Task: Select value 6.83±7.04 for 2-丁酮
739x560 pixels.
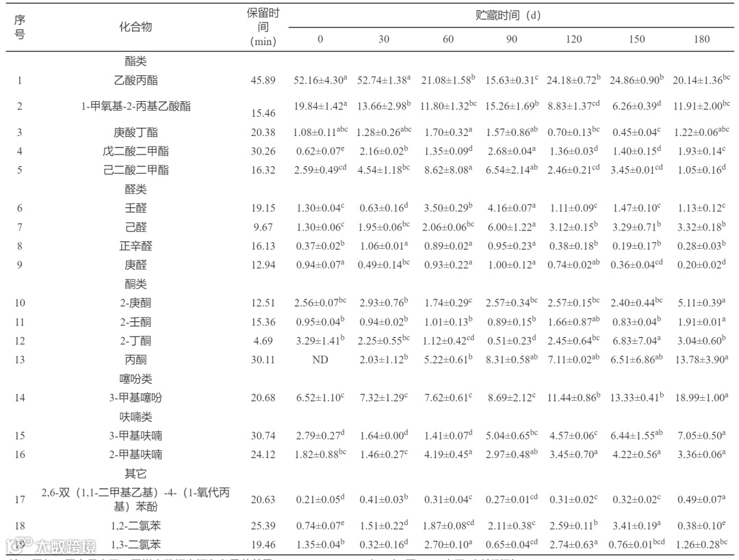Action: [x=637, y=341]
